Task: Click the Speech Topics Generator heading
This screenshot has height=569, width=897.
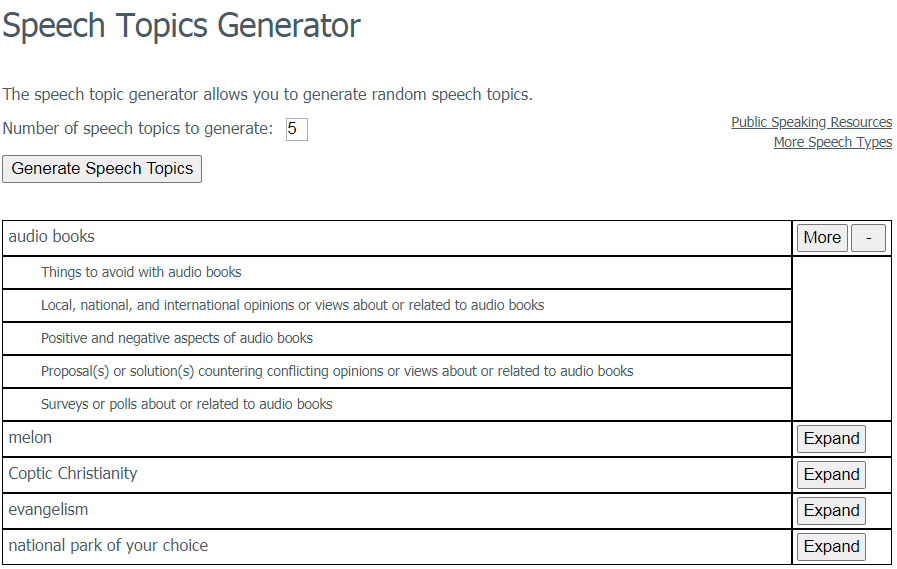Action: pos(181,26)
